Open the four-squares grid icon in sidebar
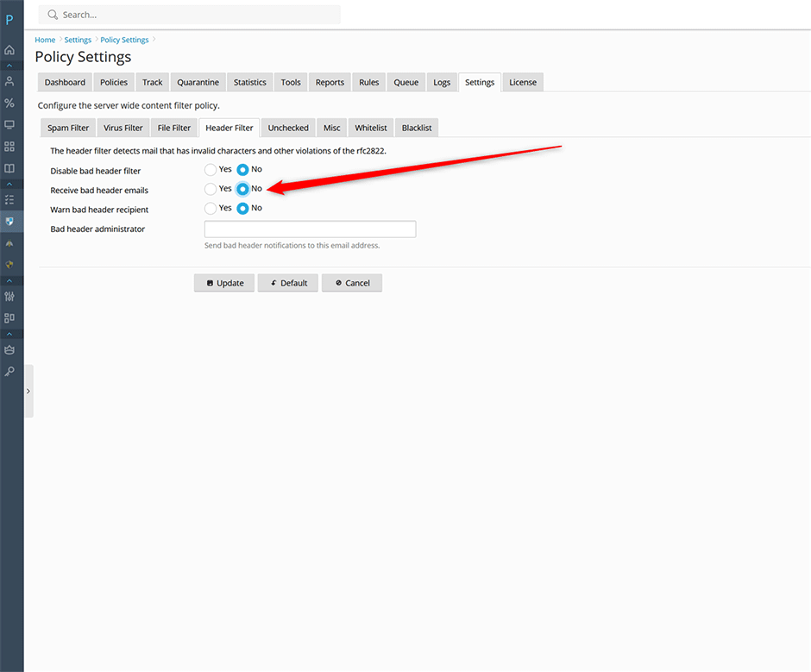 coord(9,147)
